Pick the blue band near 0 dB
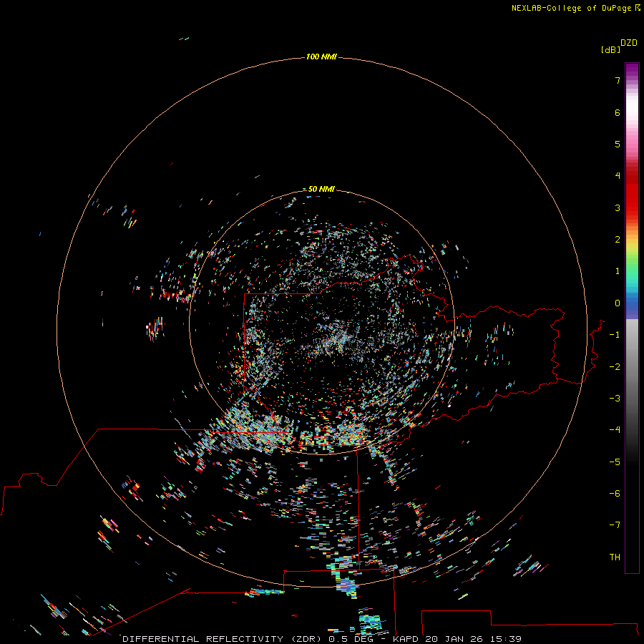The width and height of the screenshot is (644, 644). coord(632,304)
